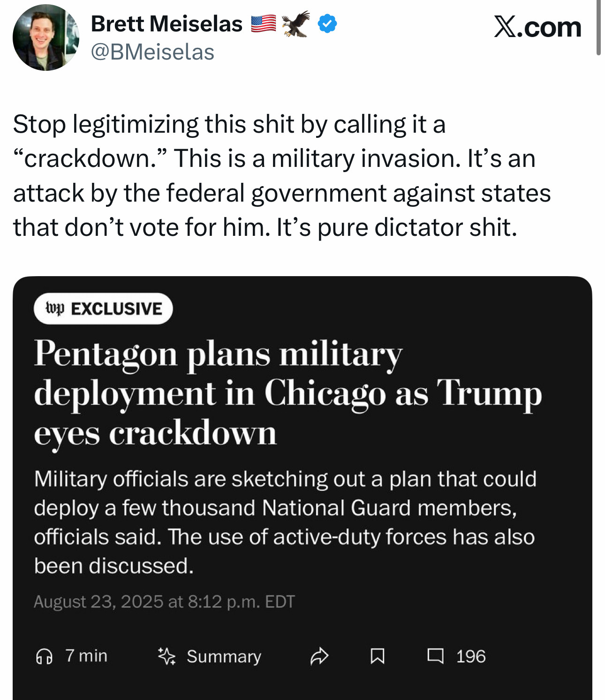The width and height of the screenshot is (605, 700).
Task: Click the X.com logo
Action: tap(537, 27)
